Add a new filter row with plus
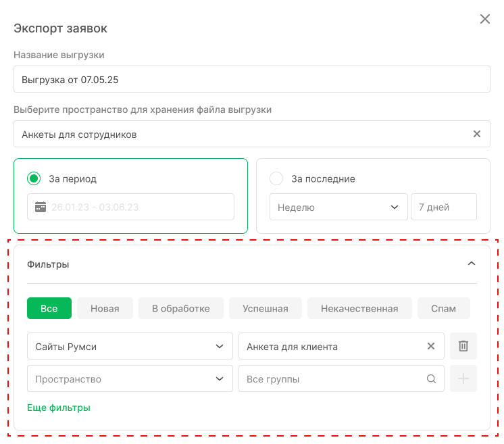The image size is (504, 444). click(463, 379)
